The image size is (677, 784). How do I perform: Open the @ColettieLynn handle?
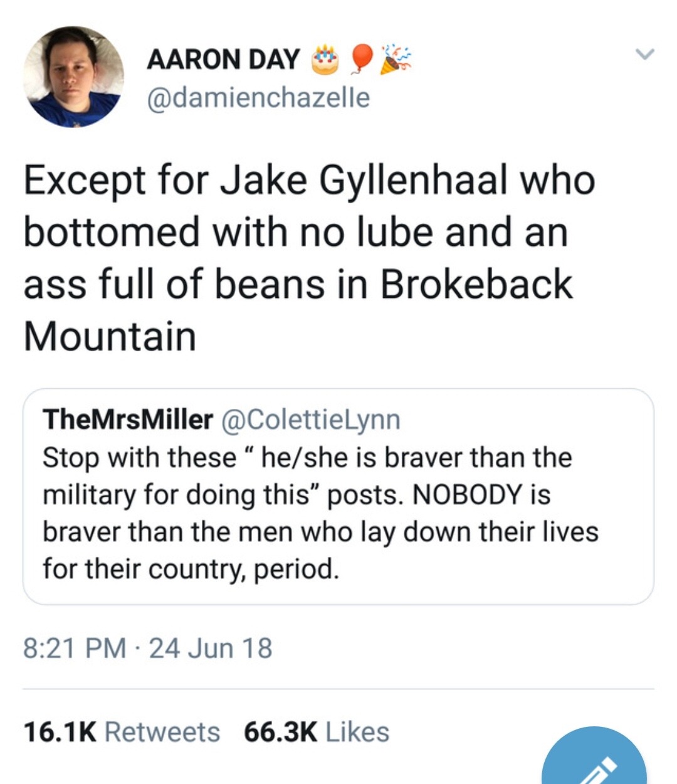pos(311,420)
